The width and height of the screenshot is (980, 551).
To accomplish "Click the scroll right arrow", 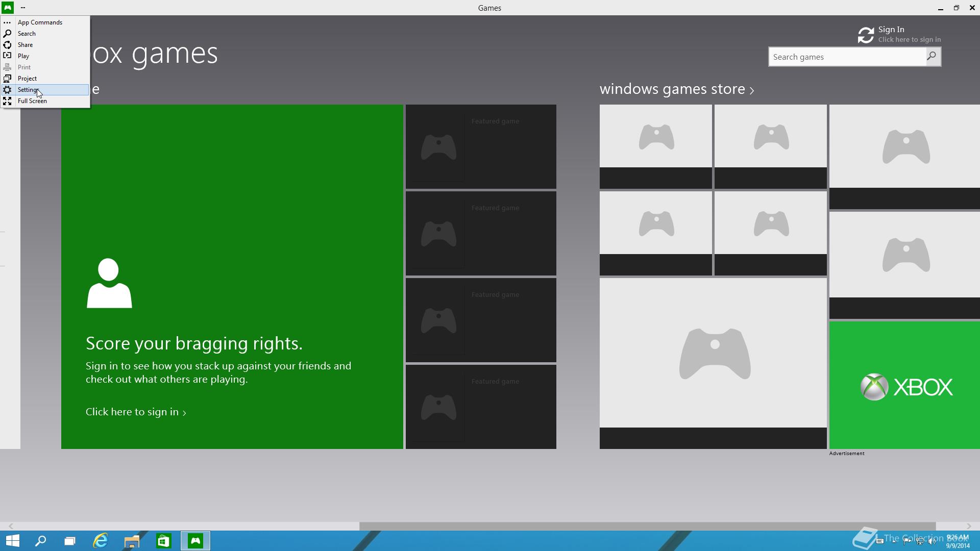I will point(969,526).
